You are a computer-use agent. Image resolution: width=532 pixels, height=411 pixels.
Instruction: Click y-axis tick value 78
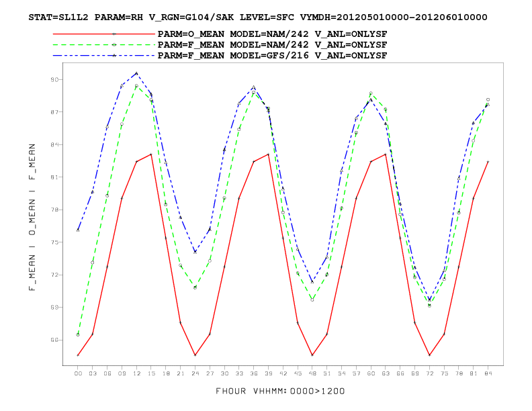click(54, 210)
